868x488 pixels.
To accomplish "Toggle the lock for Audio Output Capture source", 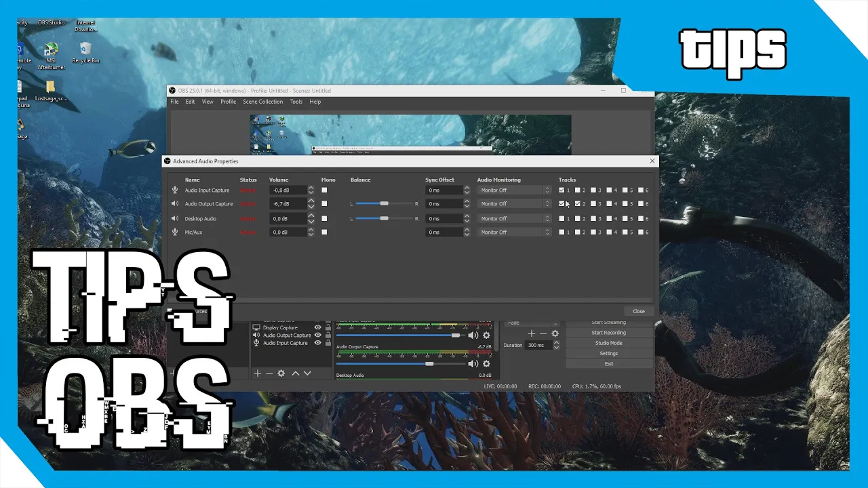I will tap(328, 335).
